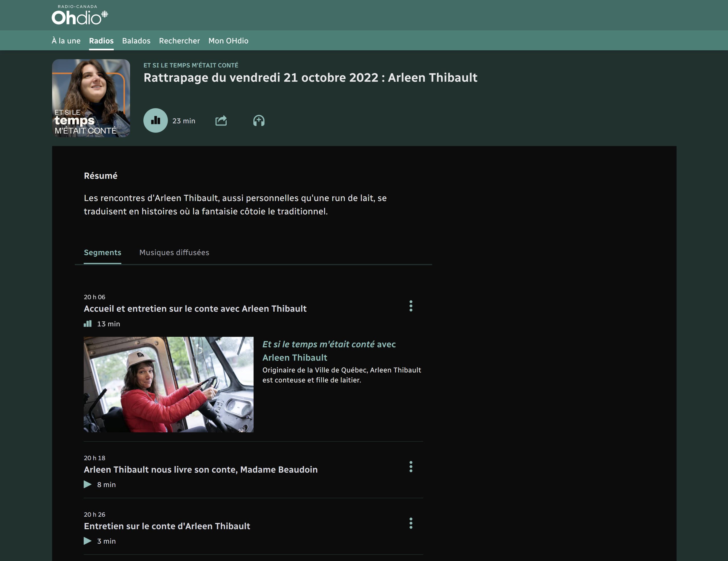The width and height of the screenshot is (728, 561).
Task: Click the '3 min' segment duration text
Action: click(106, 541)
